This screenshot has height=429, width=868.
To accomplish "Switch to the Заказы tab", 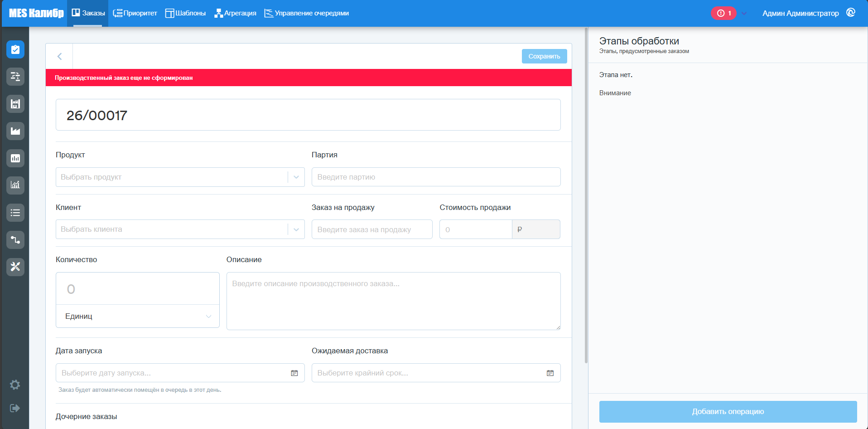I will click(x=88, y=13).
